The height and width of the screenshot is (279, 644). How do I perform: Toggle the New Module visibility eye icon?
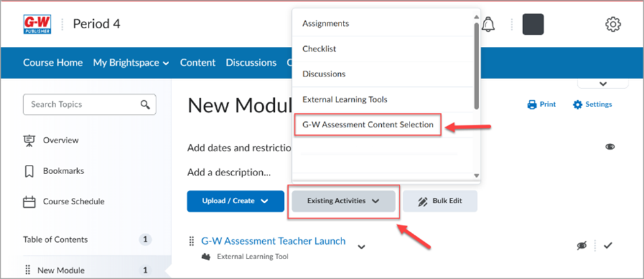[x=610, y=147]
